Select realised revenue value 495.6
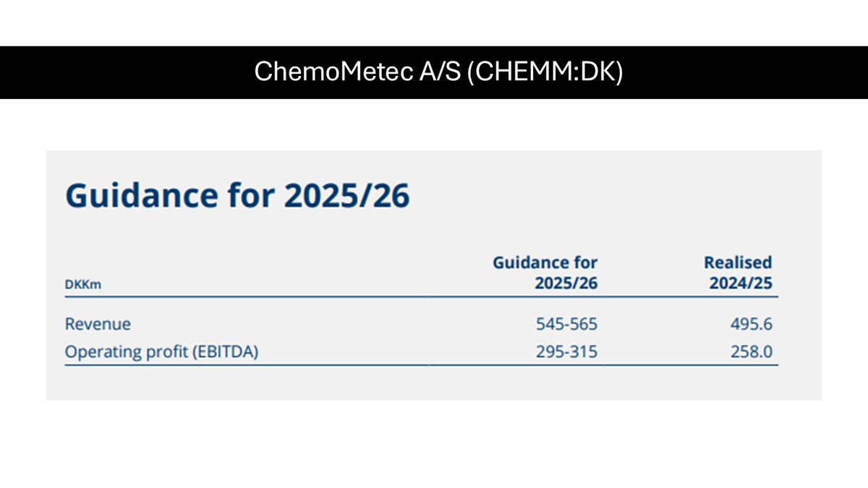 (x=751, y=325)
